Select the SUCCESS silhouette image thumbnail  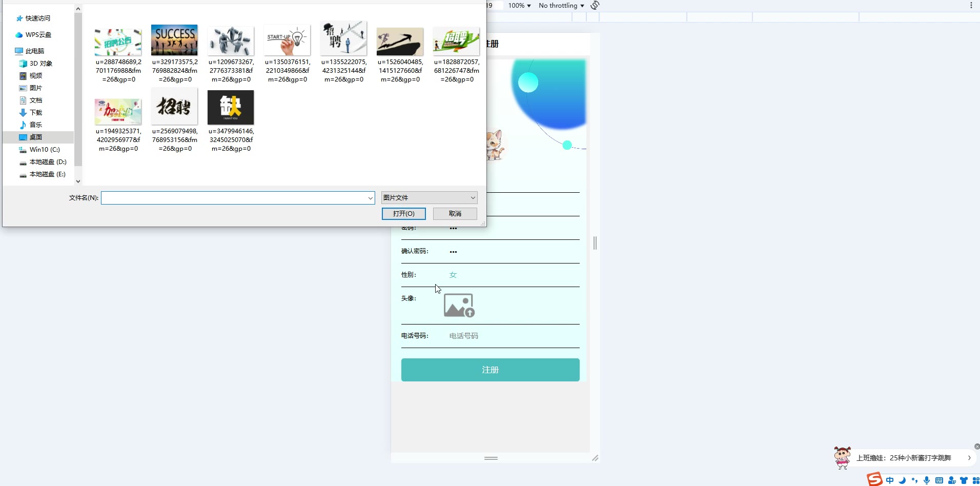coord(174,40)
